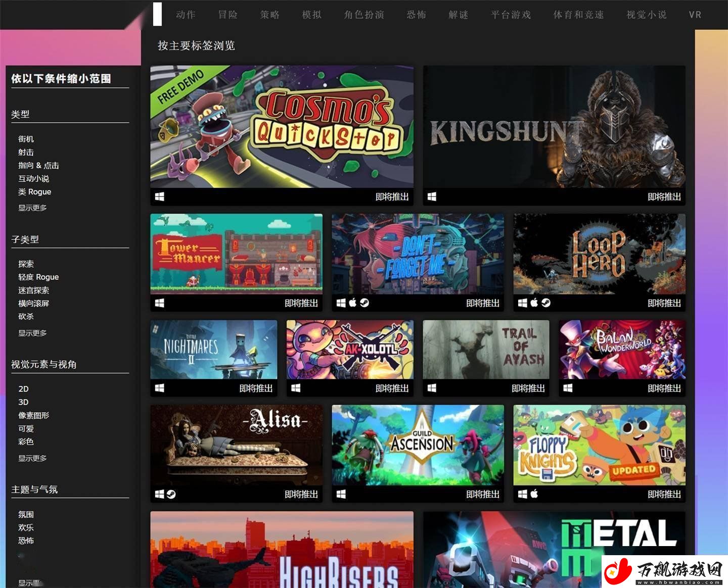The height and width of the screenshot is (588, 728).
Task: Click Windows icon under Balan Wonderworld
Action: (x=568, y=388)
